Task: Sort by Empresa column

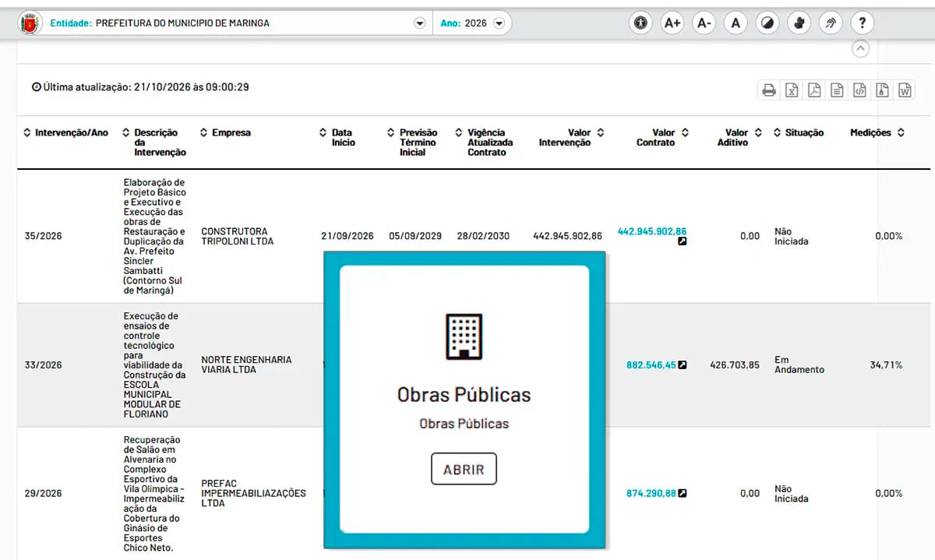Action: [225, 133]
